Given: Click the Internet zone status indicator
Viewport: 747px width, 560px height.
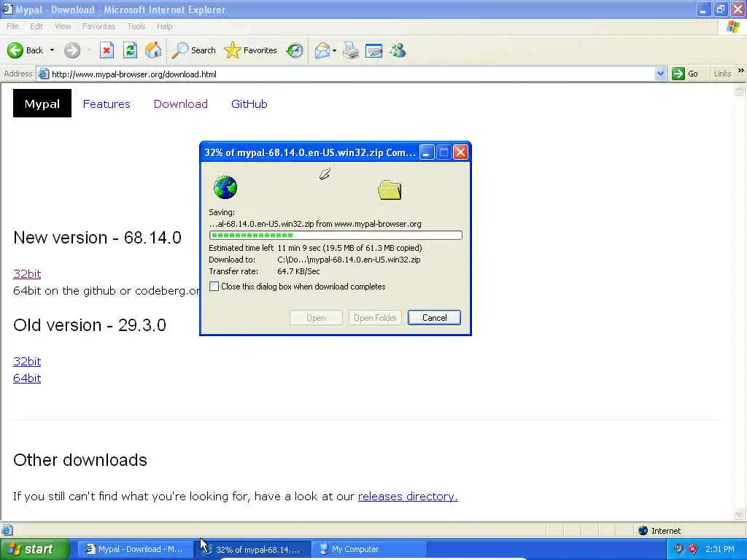Looking at the screenshot, I should [x=659, y=531].
